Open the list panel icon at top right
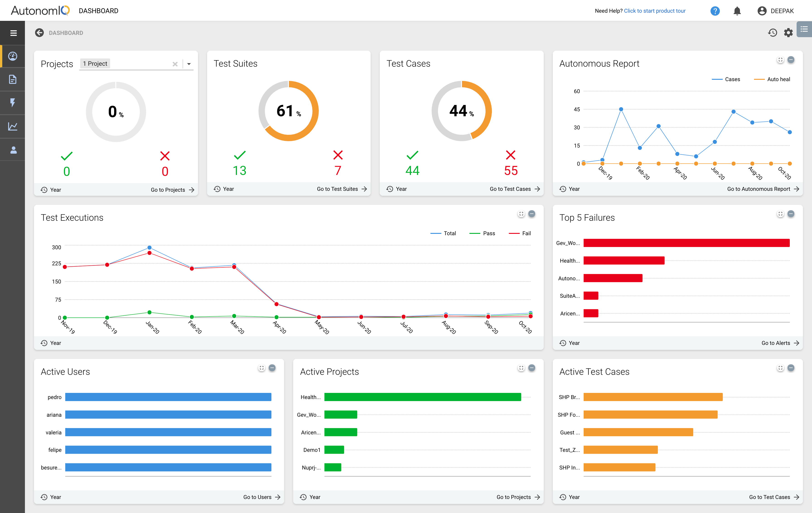The width and height of the screenshot is (812, 513). coord(804,29)
